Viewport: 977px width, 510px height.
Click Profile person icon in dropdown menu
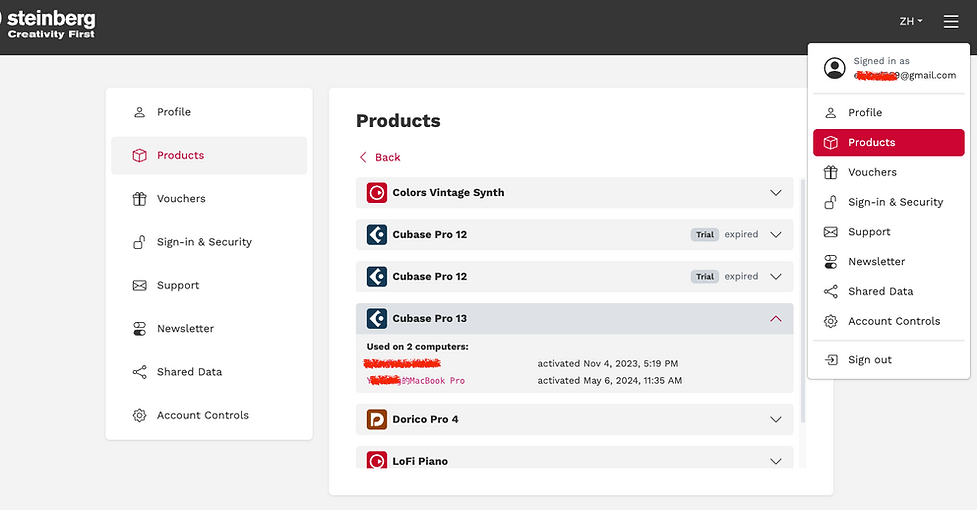click(x=831, y=113)
